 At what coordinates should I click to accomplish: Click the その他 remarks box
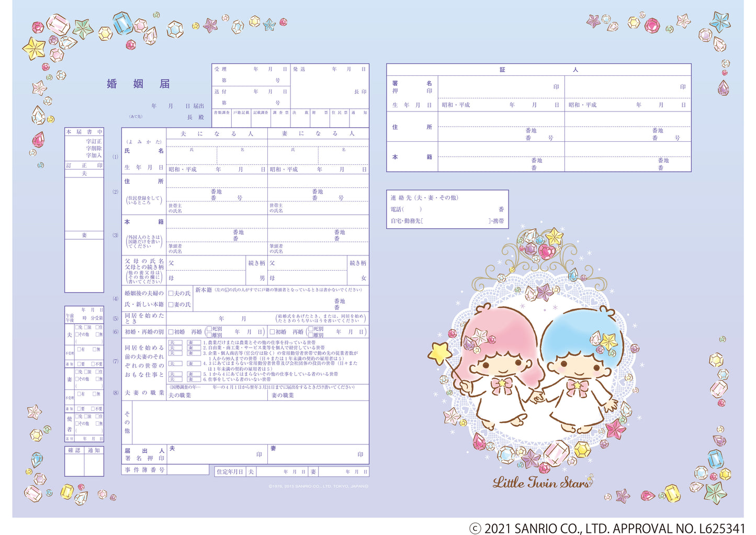(x=250, y=422)
